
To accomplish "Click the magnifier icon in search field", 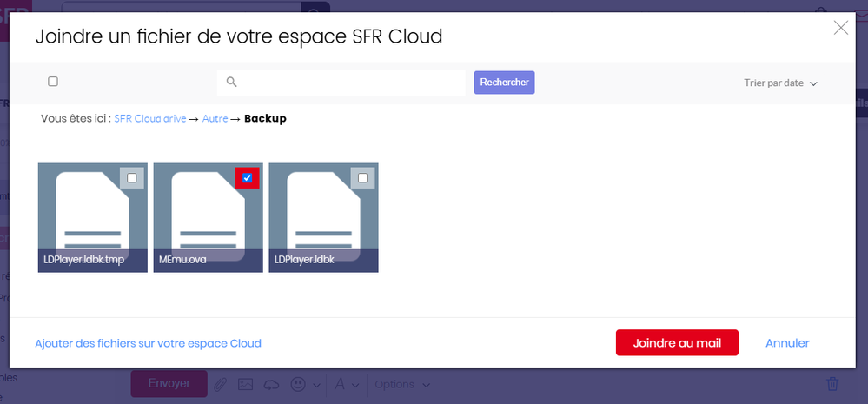I will click(x=231, y=83).
